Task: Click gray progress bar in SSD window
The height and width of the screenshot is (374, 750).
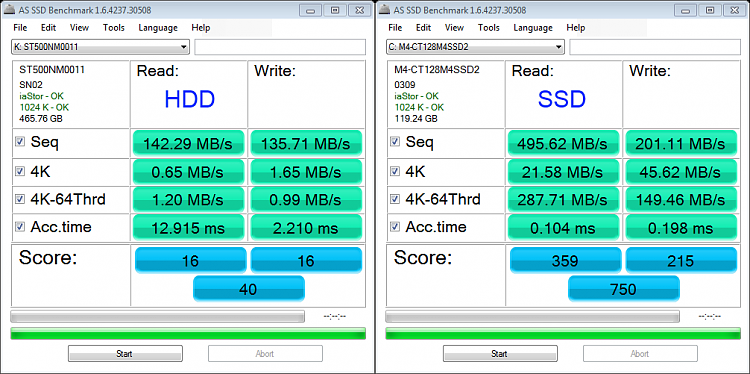Action: 532,316
